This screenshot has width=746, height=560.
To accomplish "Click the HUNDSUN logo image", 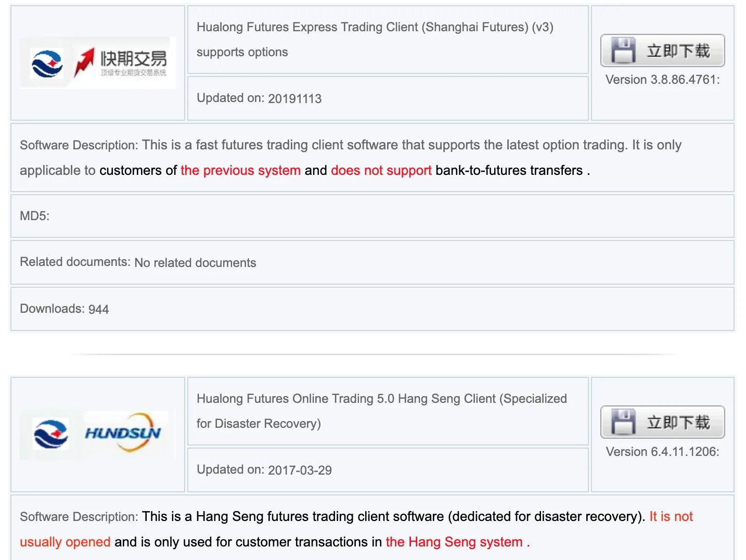I will pyautogui.click(x=123, y=432).
